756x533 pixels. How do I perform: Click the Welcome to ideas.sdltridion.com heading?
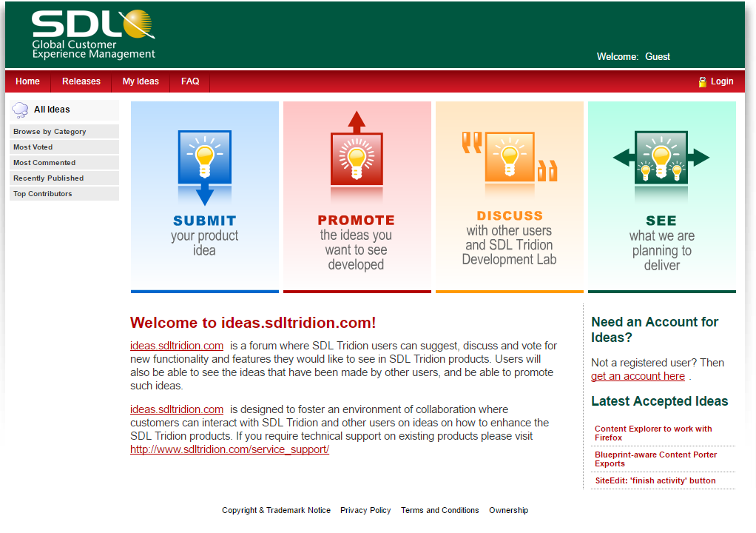[x=253, y=323]
